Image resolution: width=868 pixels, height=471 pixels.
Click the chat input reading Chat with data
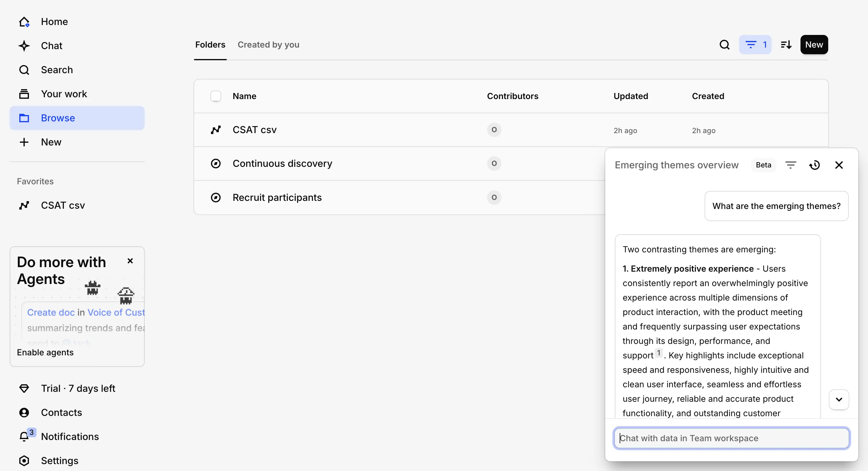pos(731,438)
